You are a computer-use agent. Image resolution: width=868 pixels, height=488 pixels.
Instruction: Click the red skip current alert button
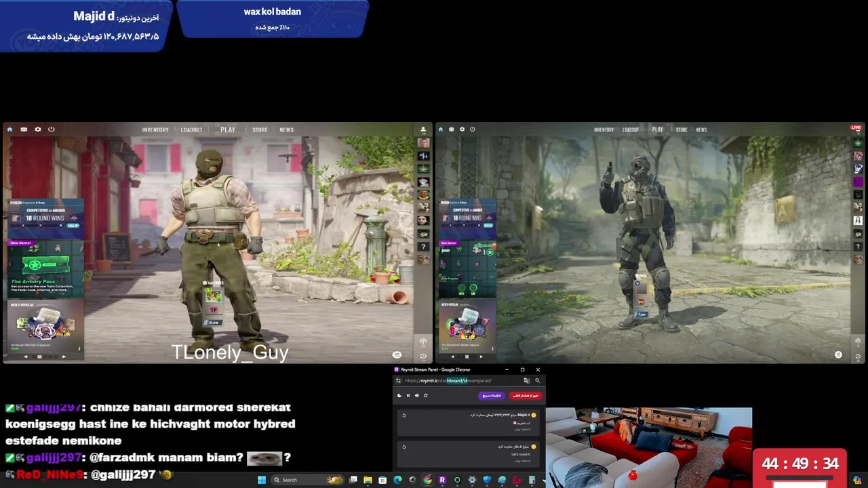[x=525, y=395]
